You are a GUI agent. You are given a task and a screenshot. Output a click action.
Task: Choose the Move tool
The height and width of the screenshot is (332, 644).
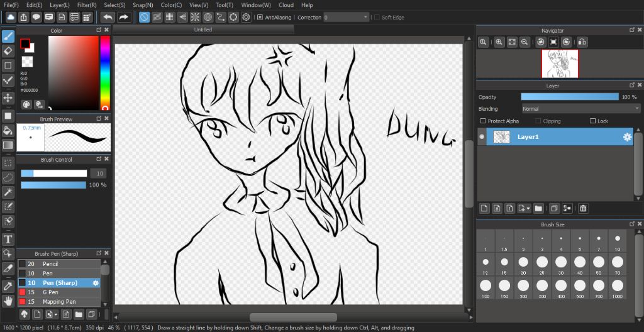click(x=8, y=98)
